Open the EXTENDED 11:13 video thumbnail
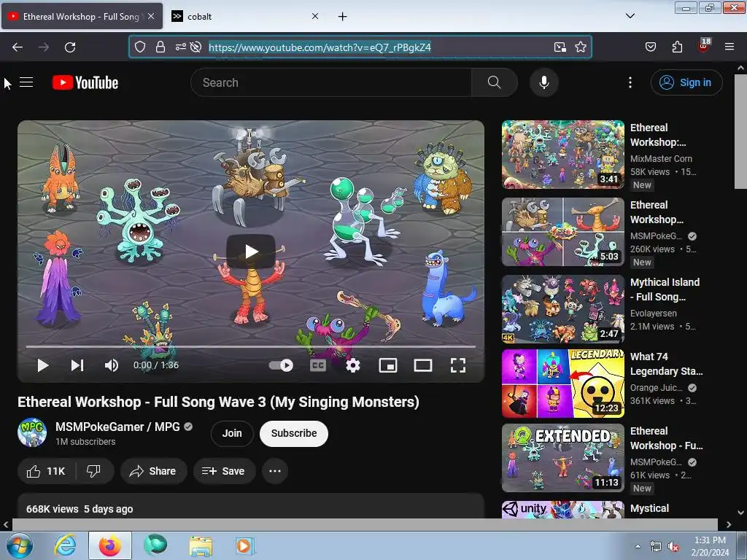This screenshot has width=747, height=560. (x=562, y=458)
